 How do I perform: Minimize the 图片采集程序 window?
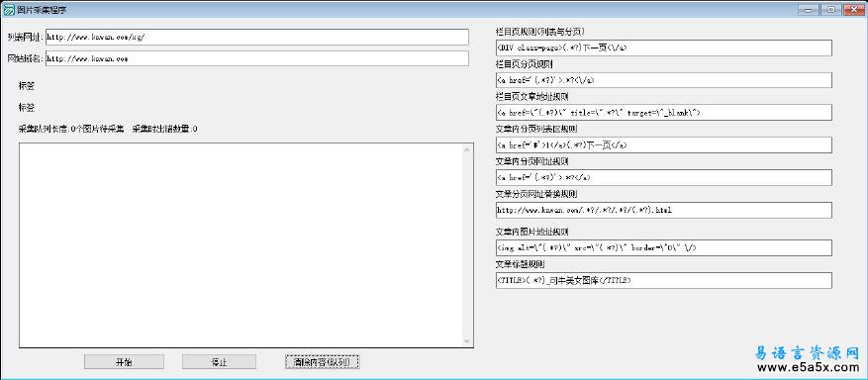810,10
